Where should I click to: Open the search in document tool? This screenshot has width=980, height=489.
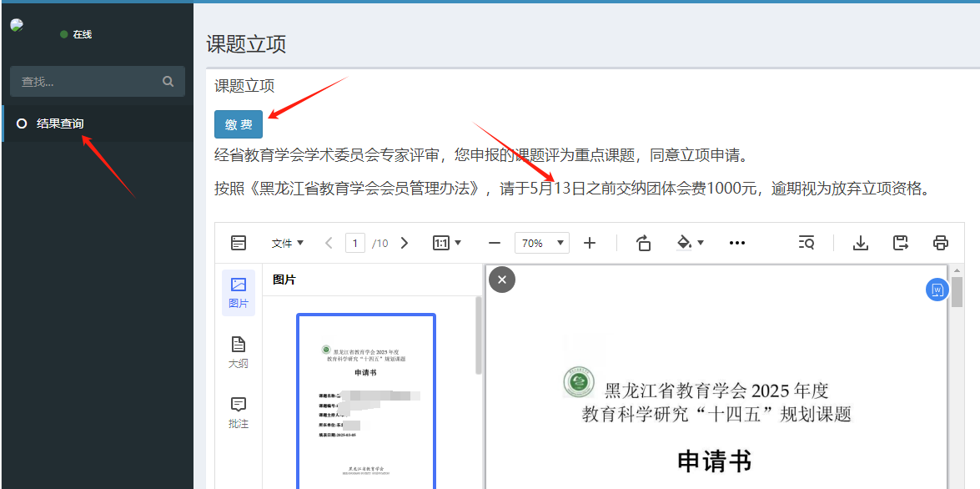[807, 244]
